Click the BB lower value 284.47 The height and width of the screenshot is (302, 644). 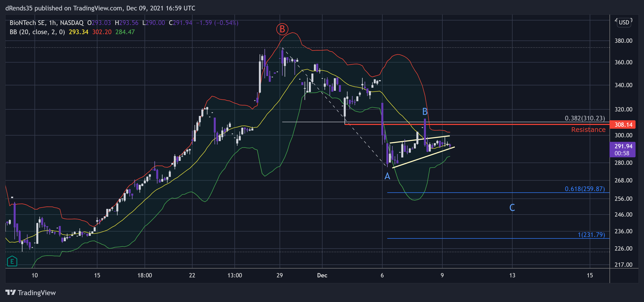coord(125,32)
